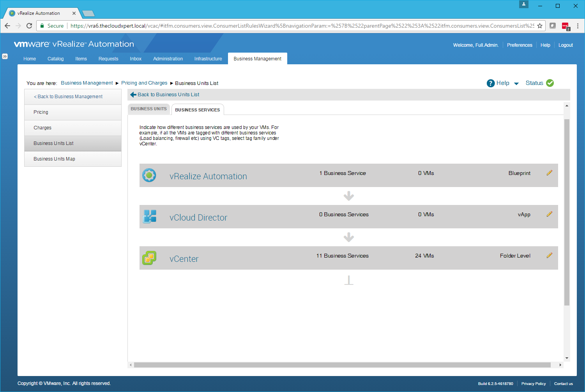Image resolution: width=585 pixels, height=392 pixels.
Task: Select Pricing in the left sidebar
Action: pyautogui.click(x=41, y=112)
